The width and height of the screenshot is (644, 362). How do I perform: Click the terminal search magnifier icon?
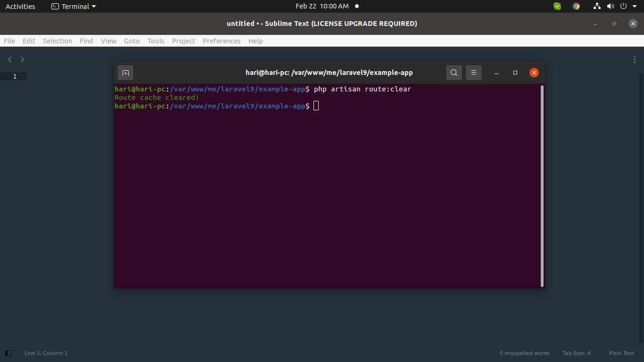tap(454, 73)
